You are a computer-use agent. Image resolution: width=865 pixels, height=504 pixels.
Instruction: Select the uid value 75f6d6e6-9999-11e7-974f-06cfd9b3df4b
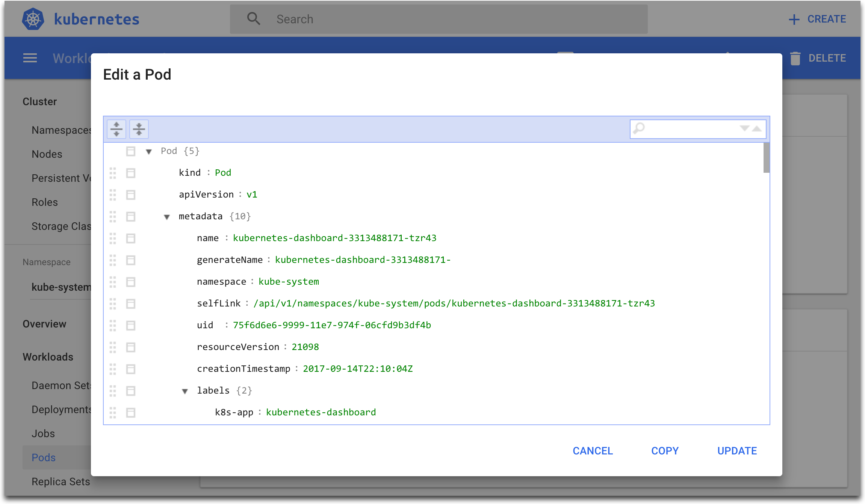click(332, 325)
